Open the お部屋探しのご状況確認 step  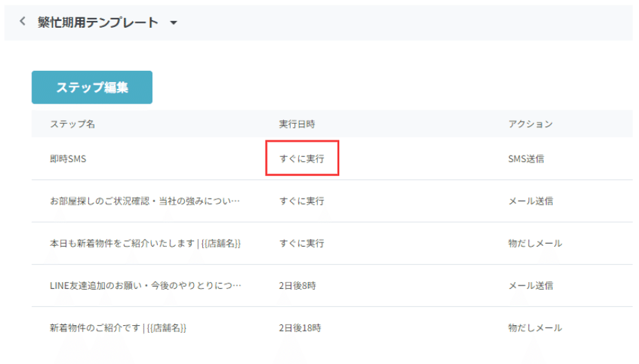click(145, 201)
